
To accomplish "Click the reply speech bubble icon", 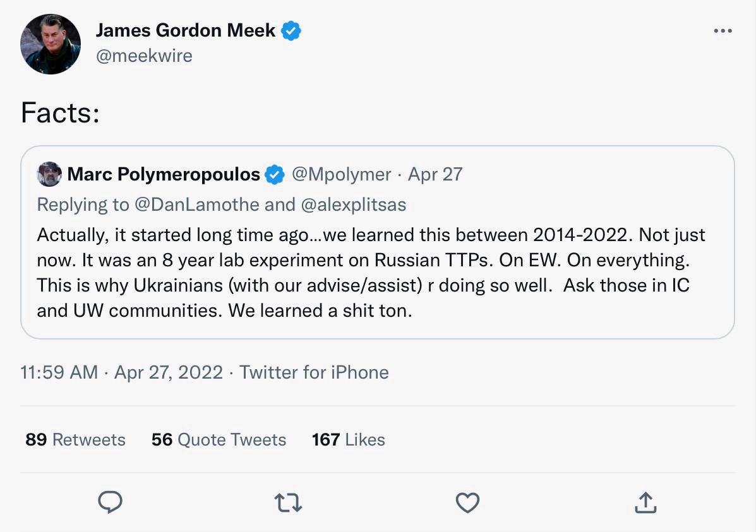I will (111, 502).
